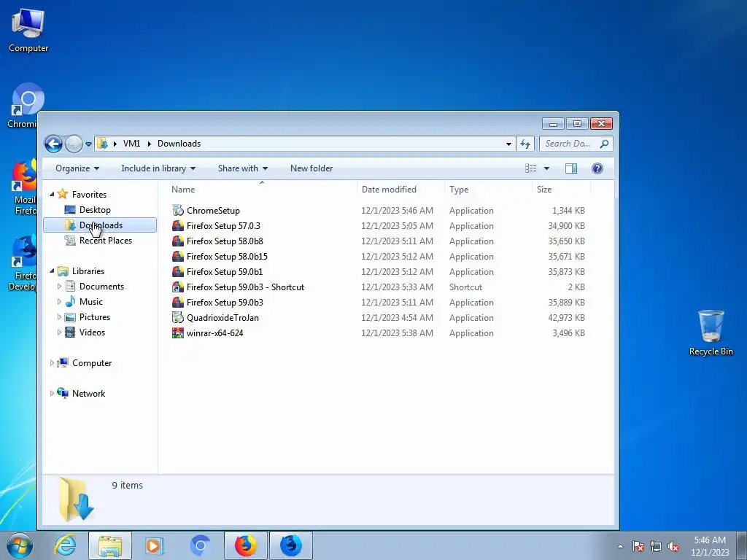Switch to Firefox in taskbar

coord(246,545)
